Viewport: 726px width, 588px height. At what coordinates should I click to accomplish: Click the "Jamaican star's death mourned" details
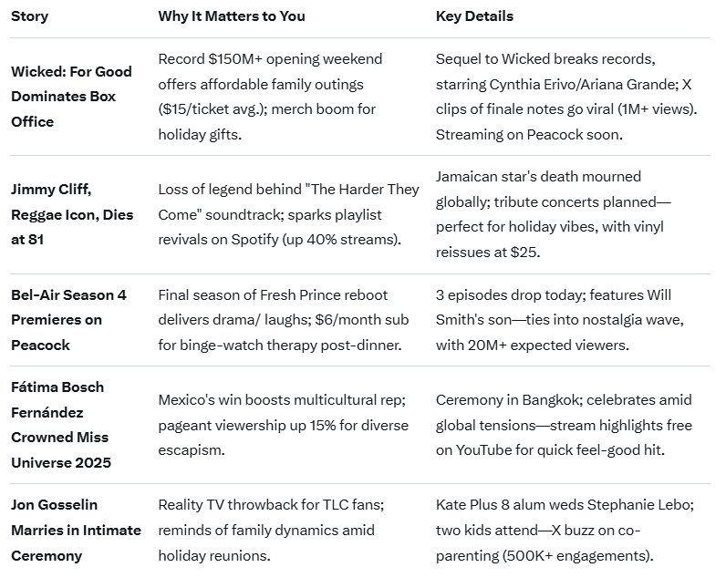coord(538,177)
